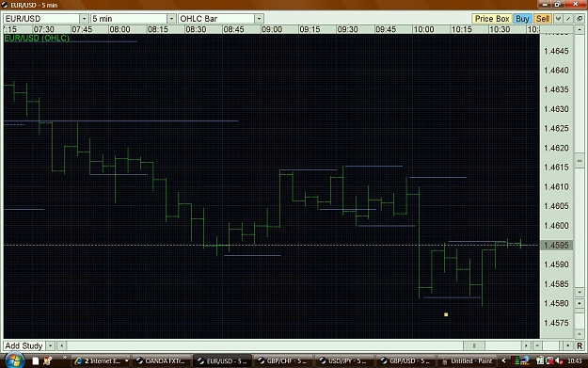Open the 5 min timeframe dropdown arrow
This screenshot has height=368, width=588.
coord(171,19)
